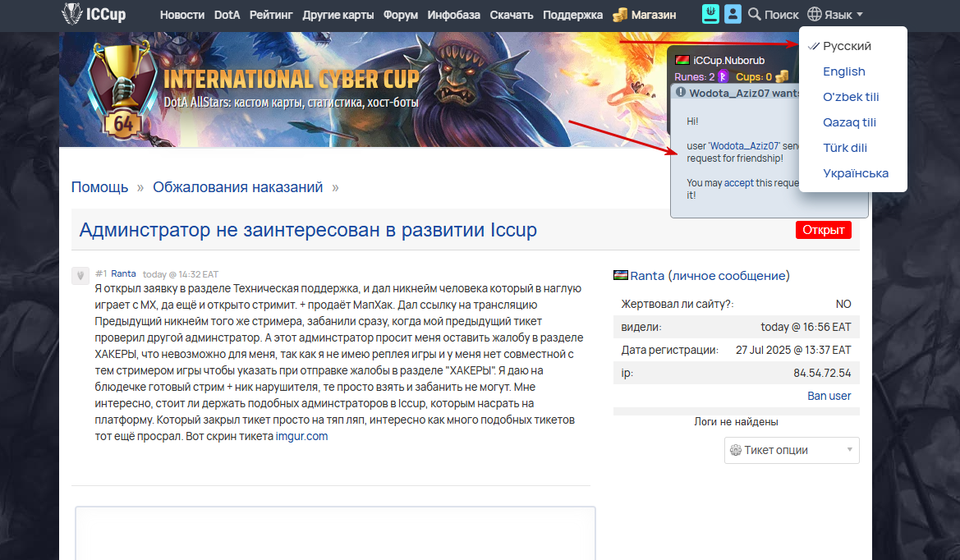960x560 pixels.
Task: Select Türk dili language option
Action: (x=844, y=148)
